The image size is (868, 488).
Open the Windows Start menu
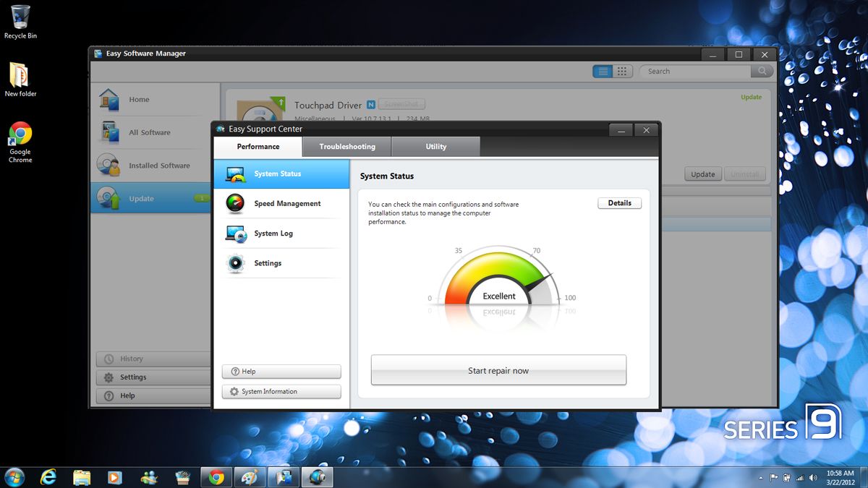(x=14, y=477)
